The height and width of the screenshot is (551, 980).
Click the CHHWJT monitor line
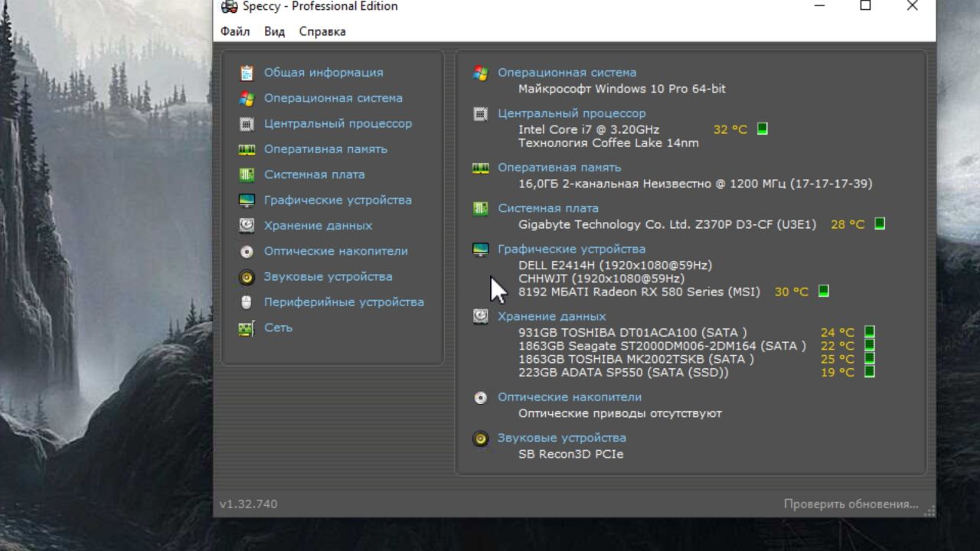coord(601,279)
